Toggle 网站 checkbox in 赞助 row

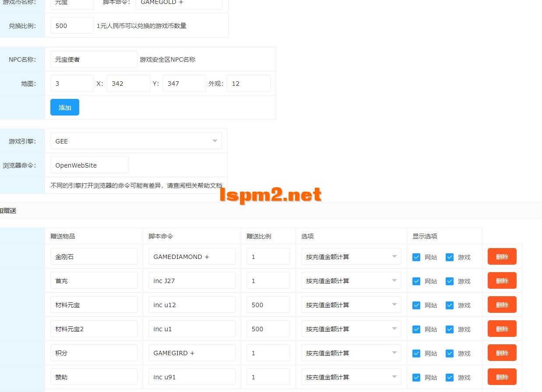pos(416,377)
